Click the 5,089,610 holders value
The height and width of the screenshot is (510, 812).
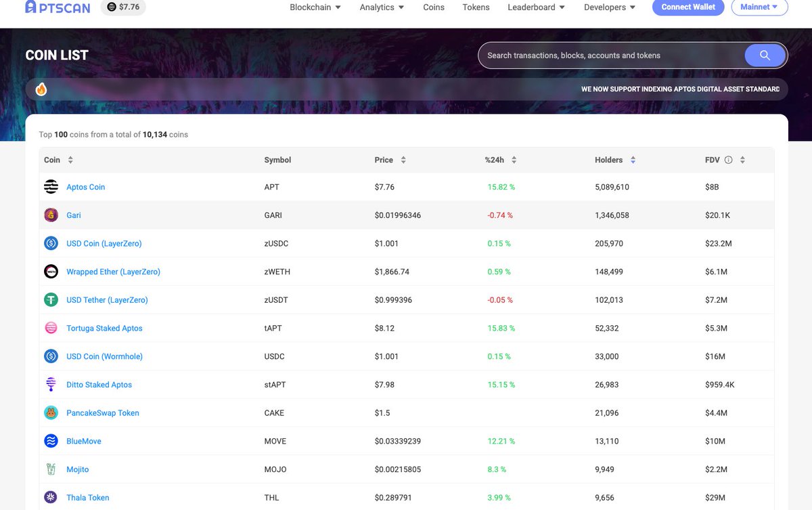pos(613,187)
